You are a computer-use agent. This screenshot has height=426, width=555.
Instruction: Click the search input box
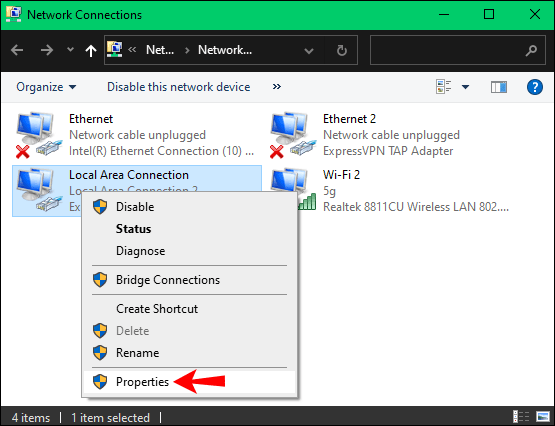coord(457,50)
